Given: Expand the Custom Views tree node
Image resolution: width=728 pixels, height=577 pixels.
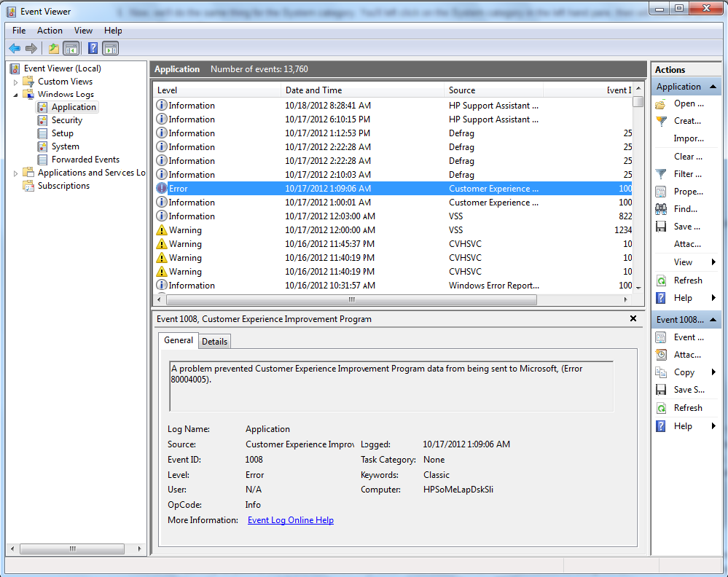Looking at the screenshot, I should click(16, 82).
